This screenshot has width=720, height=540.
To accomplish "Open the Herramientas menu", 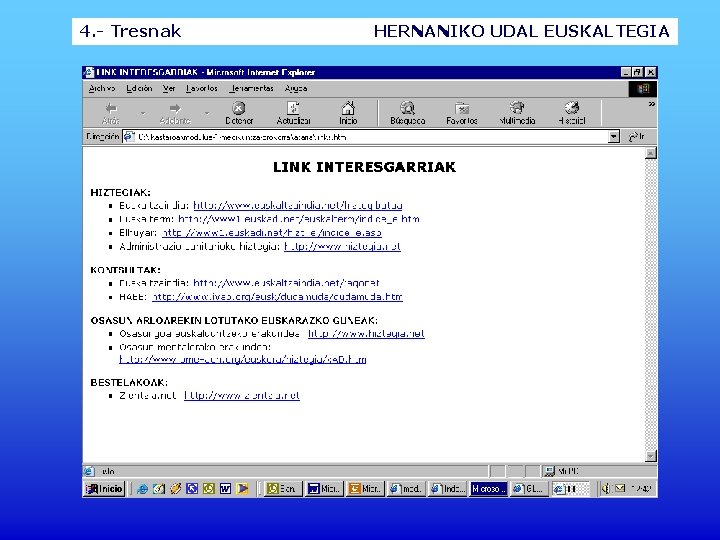I will pos(251,89).
